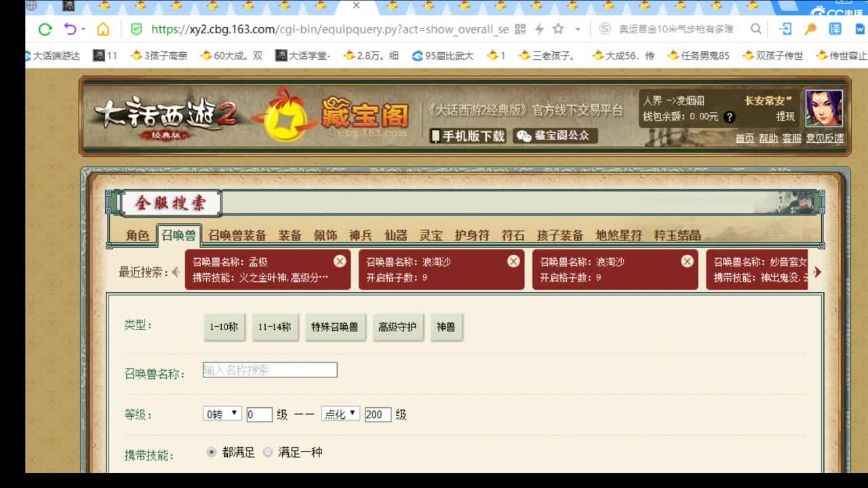Image resolution: width=868 pixels, height=488 pixels.
Task: Open bookmark 任务男鬼85
Action: pyautogui.click(x=698, y=56)
